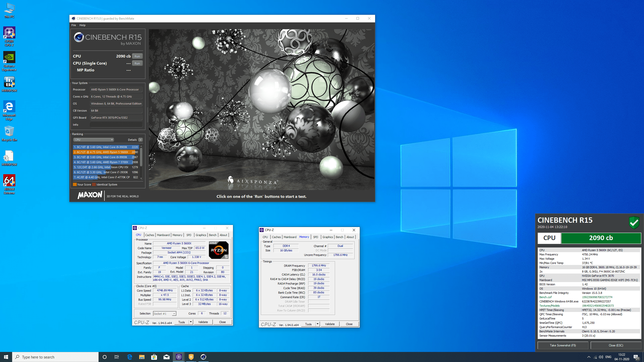Click the orange Your Score legend swatch
The height and width of the screenshot is (362, 644).
point(75,185)
